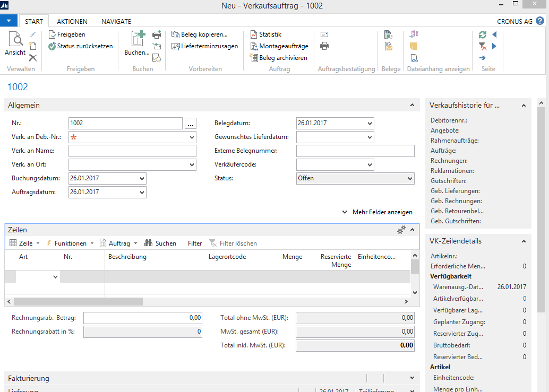This screenshot has width=549, height=392.
Task: Click the envelope document icon in Belege group
Action: [x=388, y=46]
